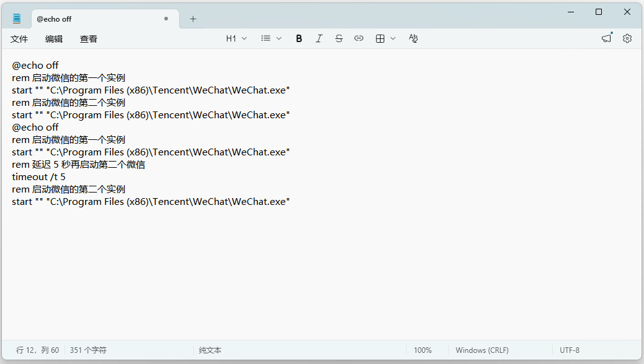The image size is (644, 364).
Task: Click the 100% zoom level
Action: (x=423, y=350)
